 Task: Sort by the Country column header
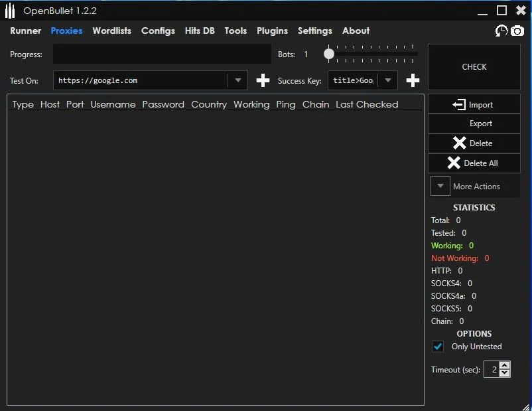209,105
